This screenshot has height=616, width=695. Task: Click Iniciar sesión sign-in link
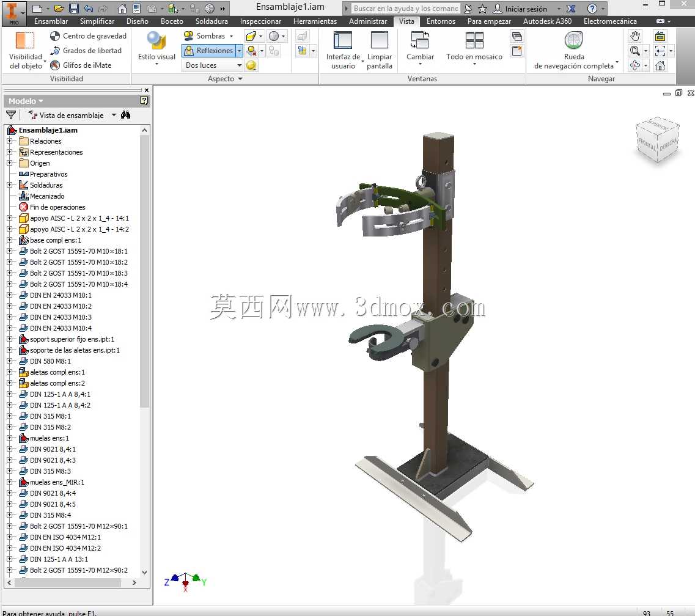point(526,9)
